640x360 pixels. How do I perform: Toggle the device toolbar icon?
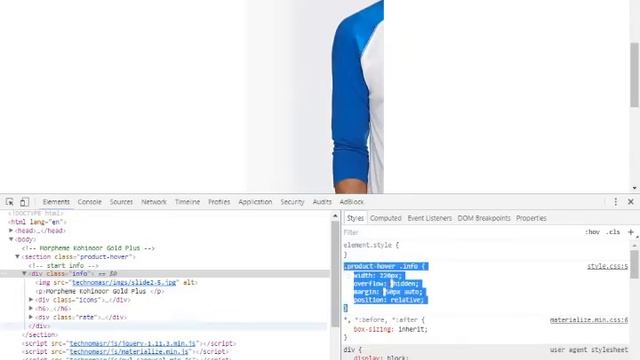pos(24,202)
